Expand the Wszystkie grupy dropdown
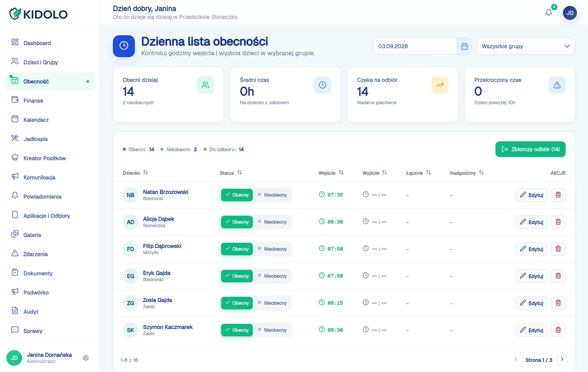This screenshot has width=588, height=372. pos(526,46)
